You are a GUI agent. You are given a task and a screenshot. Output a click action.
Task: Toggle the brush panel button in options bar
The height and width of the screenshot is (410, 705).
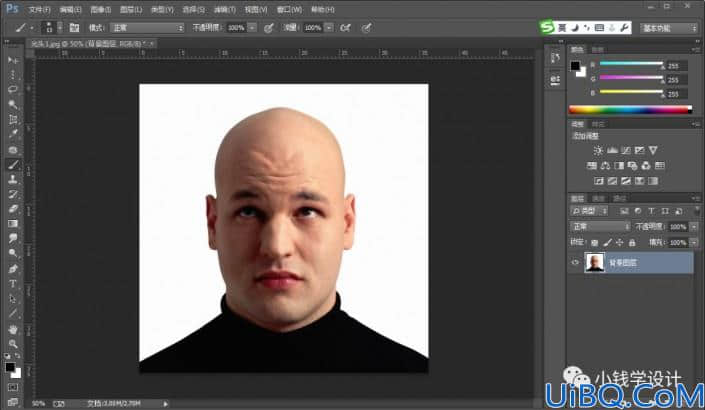click(74, 28)
